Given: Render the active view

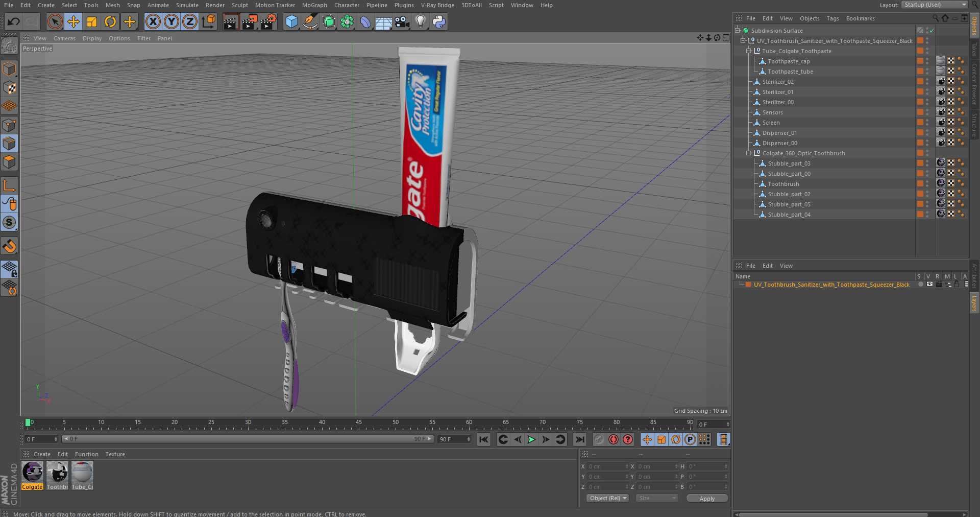Looking at the screenshot, I should pyautogui.click(x=231, y=21).
